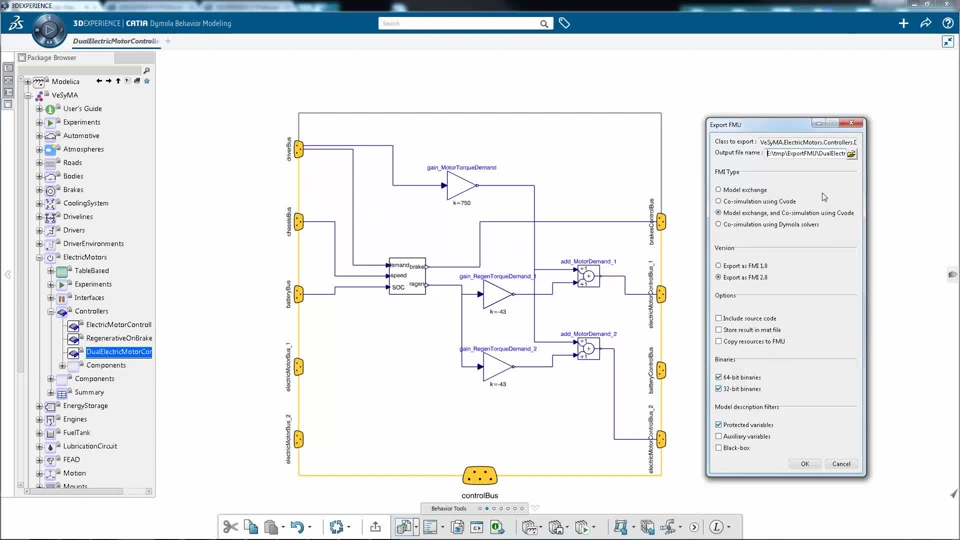Click the Behavior Tools toolbar tab
Viewport: 960px width, 540px height.
(x=449, y=508)
